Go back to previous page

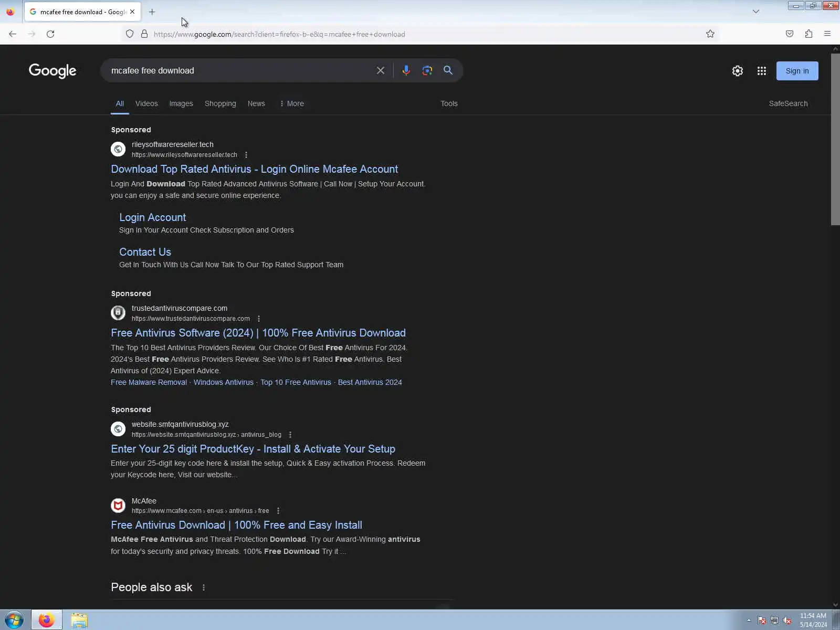(x=13, y=34)
